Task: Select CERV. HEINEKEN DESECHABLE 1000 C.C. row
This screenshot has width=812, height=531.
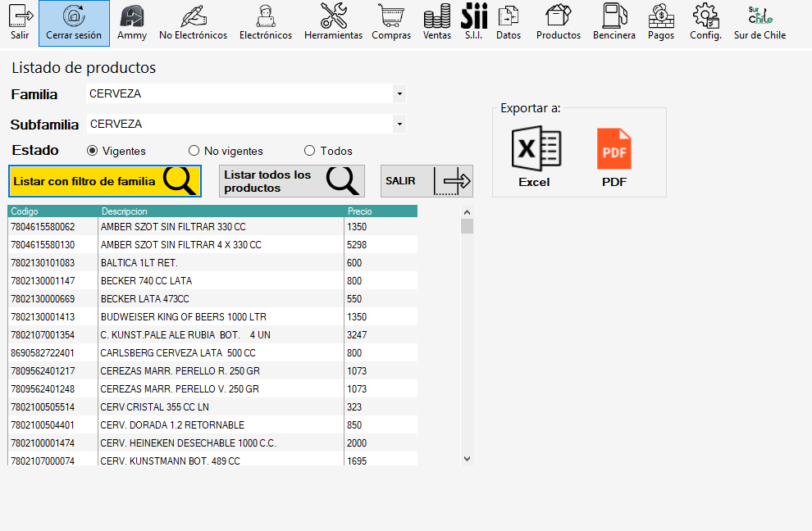Action: click(x=212, y=443)
